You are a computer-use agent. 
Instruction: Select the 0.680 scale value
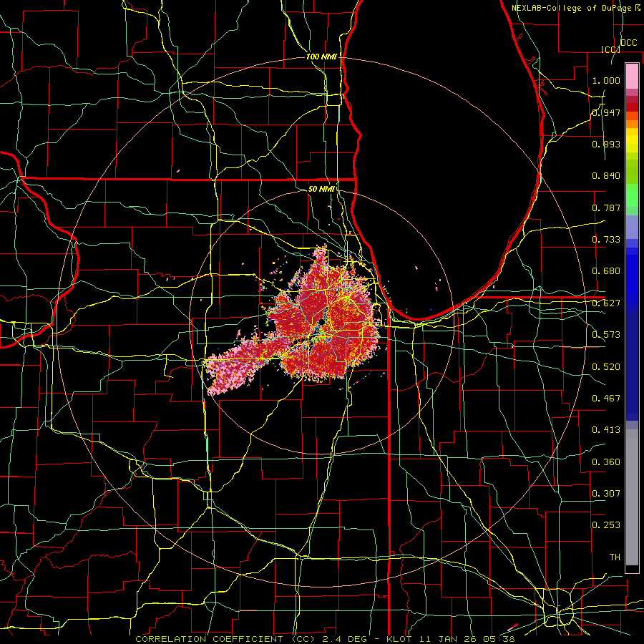(x=606, y=271)
